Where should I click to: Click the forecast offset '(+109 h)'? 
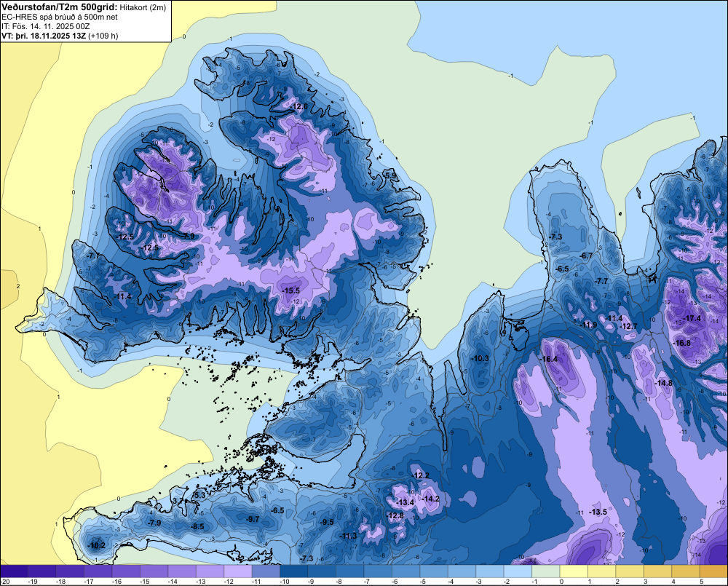pyautogui.click(x=103, y=36)
